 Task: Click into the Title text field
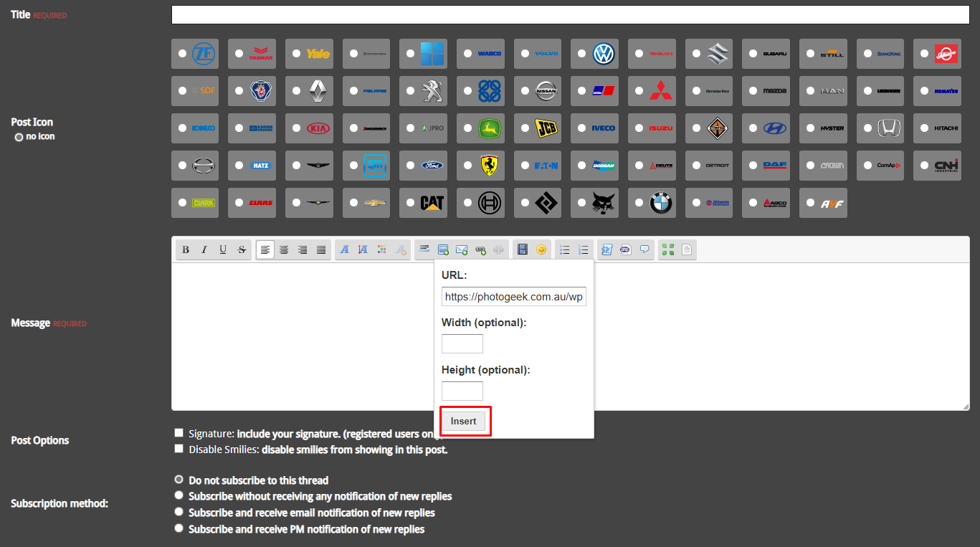571,15
